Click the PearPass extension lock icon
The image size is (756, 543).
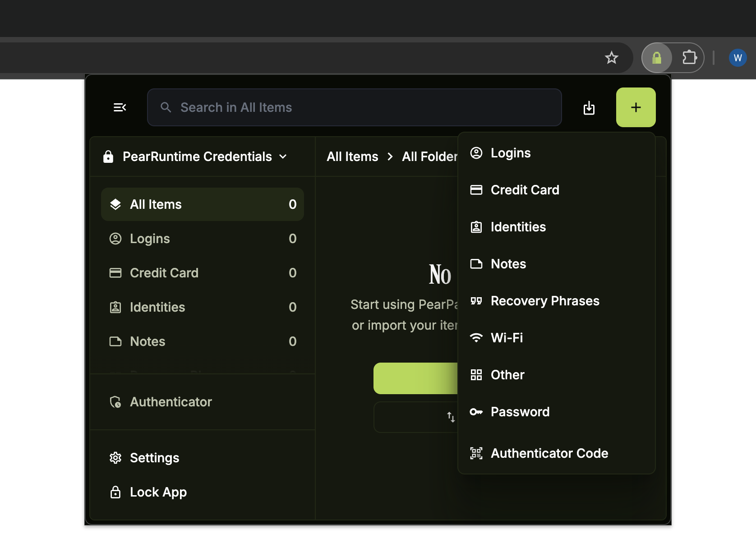pos(657,58)
